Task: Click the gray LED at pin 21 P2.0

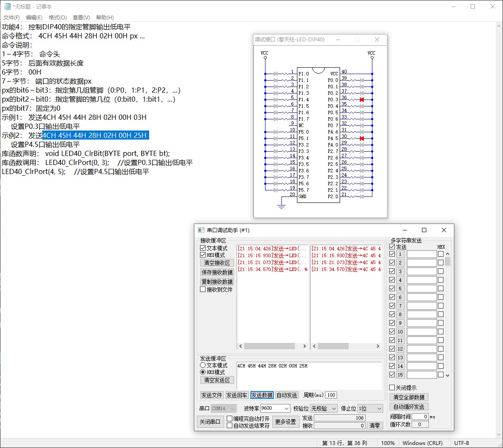Action: (x=362, y=196)
